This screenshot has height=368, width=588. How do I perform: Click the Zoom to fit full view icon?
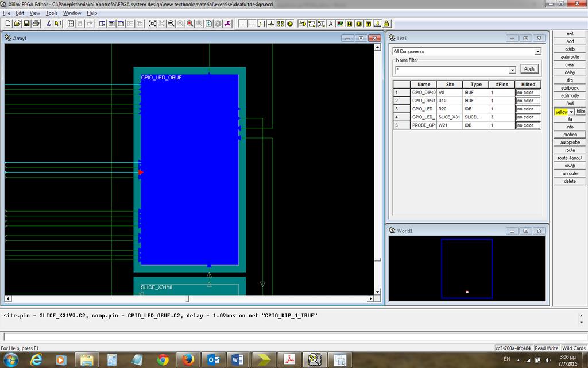pyautogui.click(x=152, y=24)
